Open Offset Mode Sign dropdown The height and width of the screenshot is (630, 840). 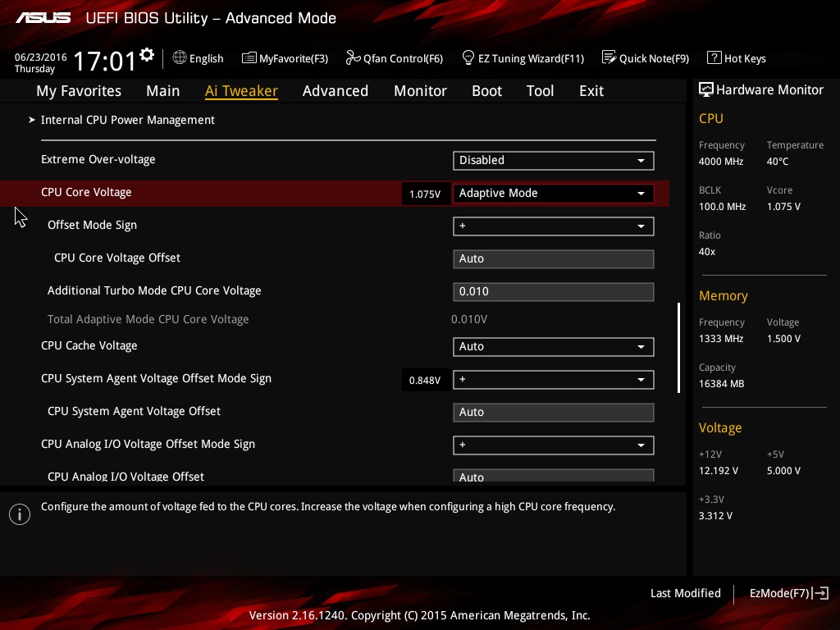click(554, 226)
